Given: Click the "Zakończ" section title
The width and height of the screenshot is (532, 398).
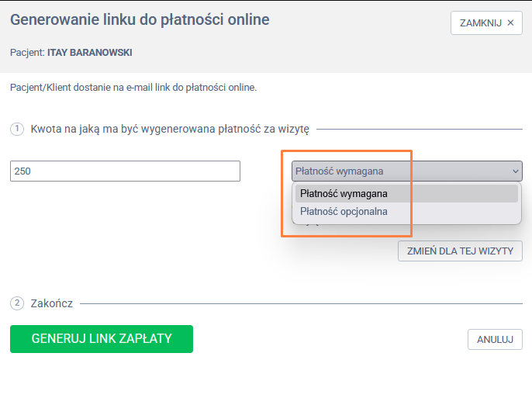Looking at the screenshot, I should pyautogui.click(x=52, y=303).
